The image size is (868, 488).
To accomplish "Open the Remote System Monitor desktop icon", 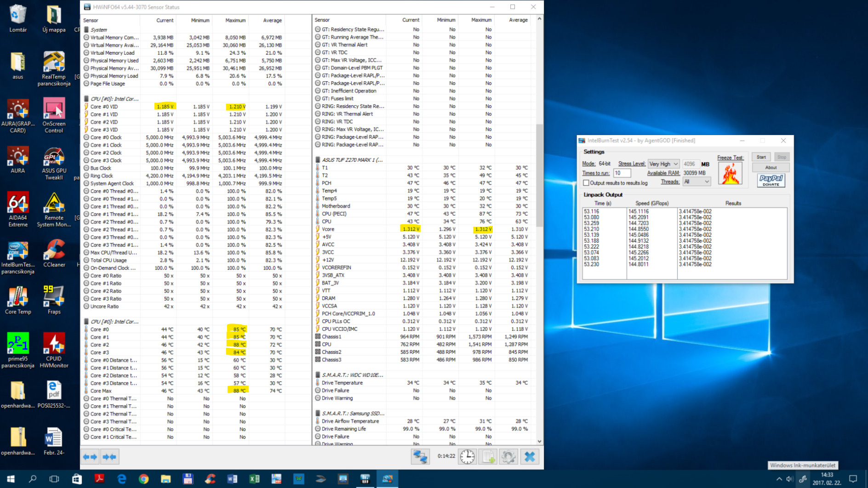I will (x=54, y=210).
